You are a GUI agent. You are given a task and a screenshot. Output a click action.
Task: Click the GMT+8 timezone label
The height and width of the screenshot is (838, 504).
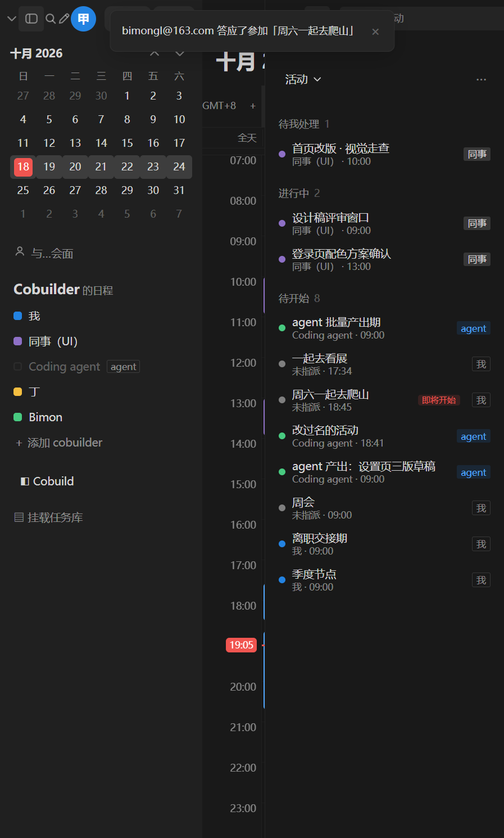pos(219,106)
